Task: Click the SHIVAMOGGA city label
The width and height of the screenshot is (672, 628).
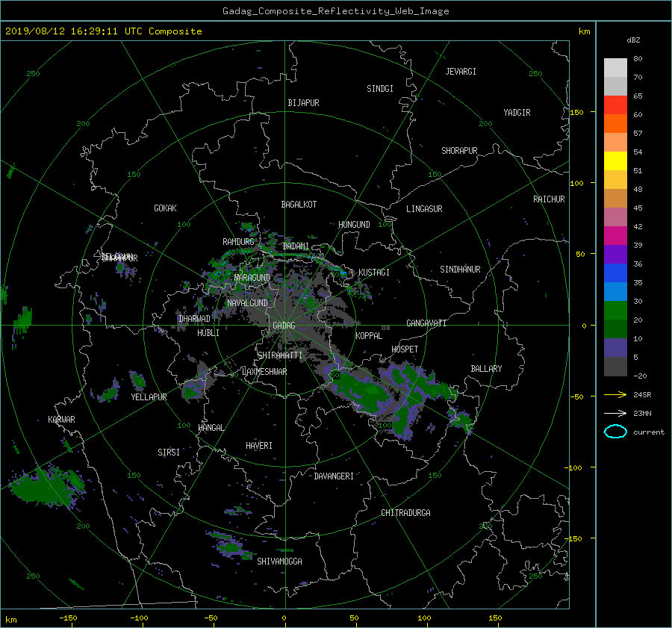Action: [279, 561]
